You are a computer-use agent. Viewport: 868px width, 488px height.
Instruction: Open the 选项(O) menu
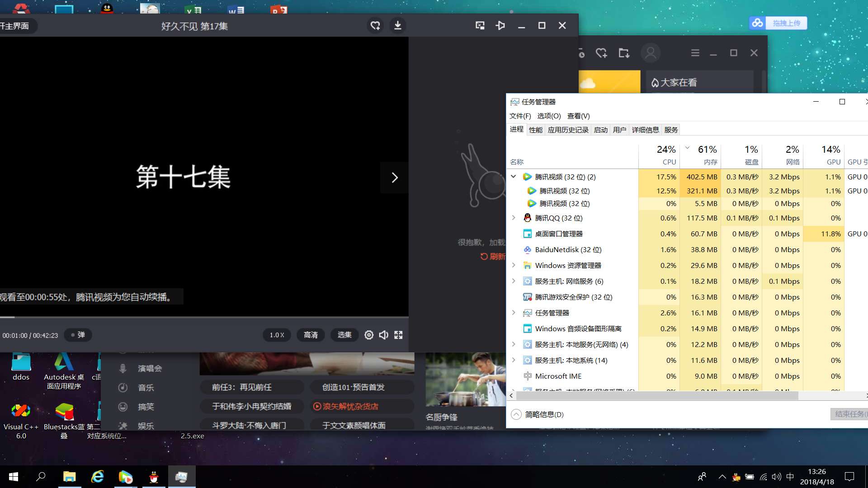[549, 116]
